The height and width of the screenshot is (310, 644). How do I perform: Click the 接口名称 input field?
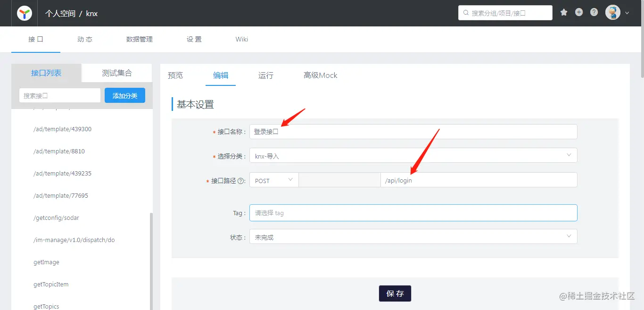click(413, 132)
